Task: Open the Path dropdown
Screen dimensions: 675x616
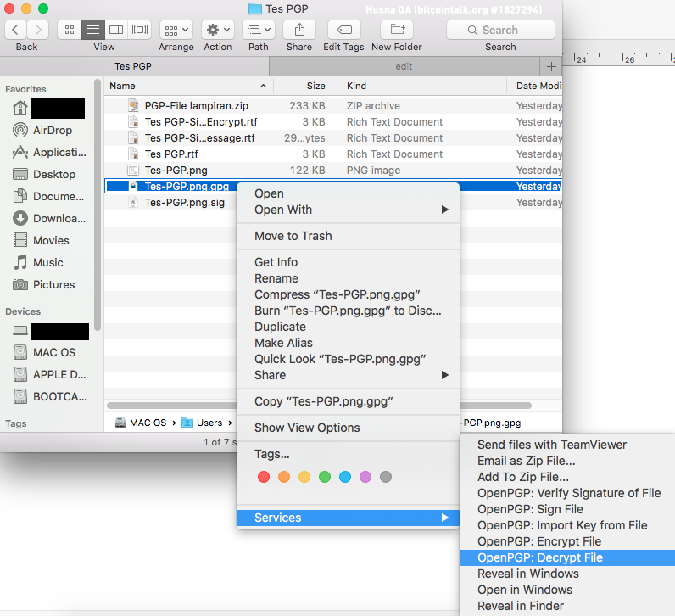Action: (x=259, y=30)
